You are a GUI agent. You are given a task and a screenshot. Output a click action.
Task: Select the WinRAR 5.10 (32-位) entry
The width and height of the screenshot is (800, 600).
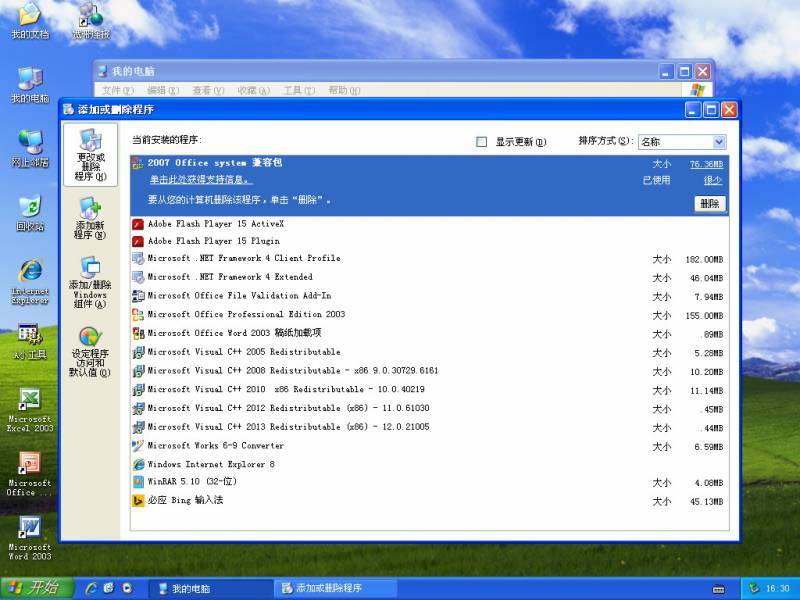429,482
